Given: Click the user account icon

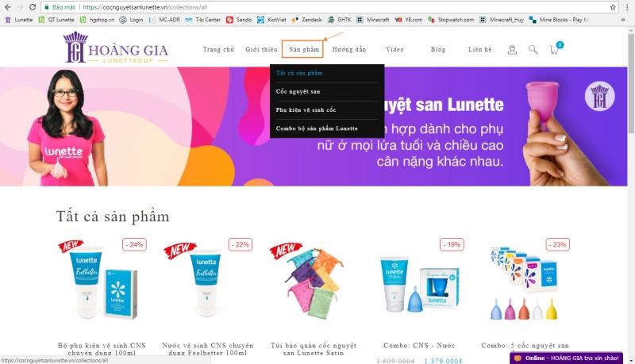Looking at the screenshot, I should (512, 50).
